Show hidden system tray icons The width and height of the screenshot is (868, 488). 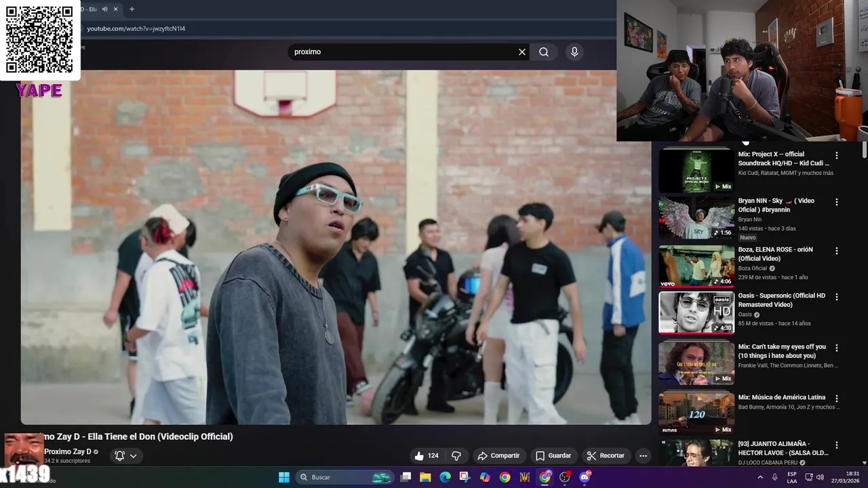pyautogui.click(x=760, y=477)
